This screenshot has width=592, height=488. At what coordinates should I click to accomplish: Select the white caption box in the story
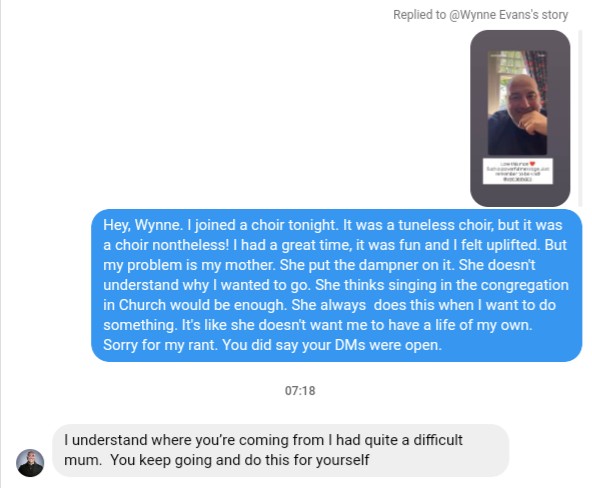point(518,171)
